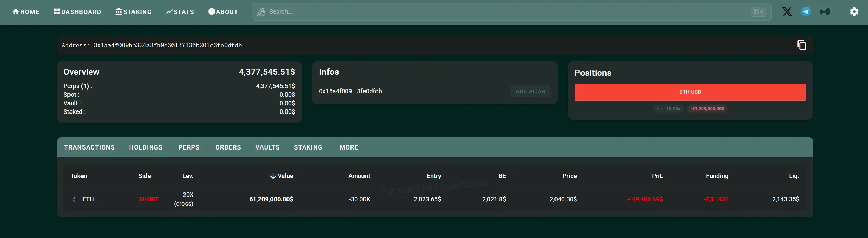Click the ETH token icon in the table row
The width and height of the screenshot is (868, 238).
click(74, 199)
